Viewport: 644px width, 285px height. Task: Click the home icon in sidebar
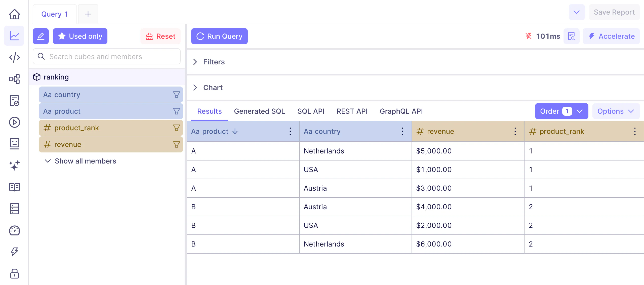tap(14, 14)
